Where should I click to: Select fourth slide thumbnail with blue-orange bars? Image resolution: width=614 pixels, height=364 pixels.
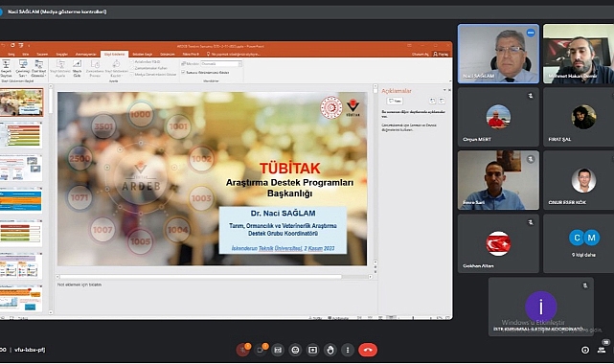(x=21, y=200)
